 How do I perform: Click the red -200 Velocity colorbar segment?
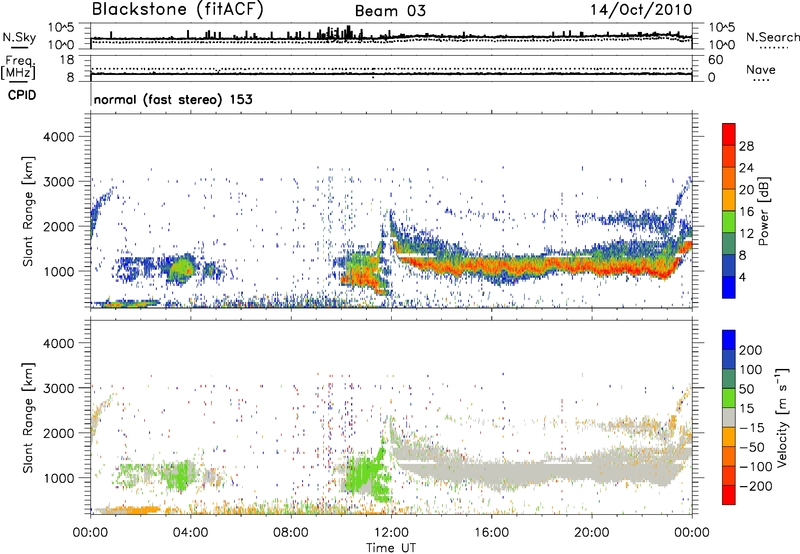(728, 495)
